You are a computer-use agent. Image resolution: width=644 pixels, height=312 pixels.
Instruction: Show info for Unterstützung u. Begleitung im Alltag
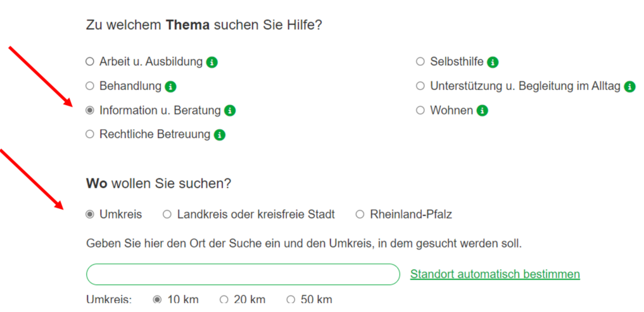629,87
